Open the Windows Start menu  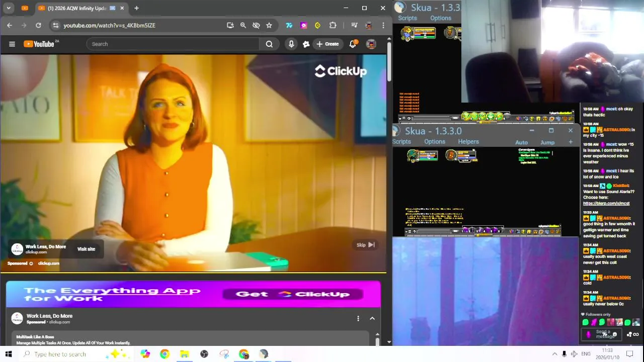[x=9, y=354]
